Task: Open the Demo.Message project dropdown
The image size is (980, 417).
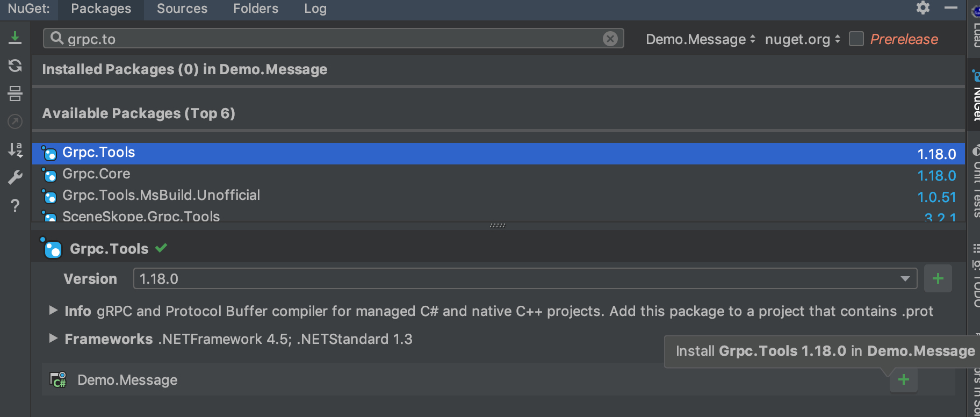Action: (x=700, y=39)
